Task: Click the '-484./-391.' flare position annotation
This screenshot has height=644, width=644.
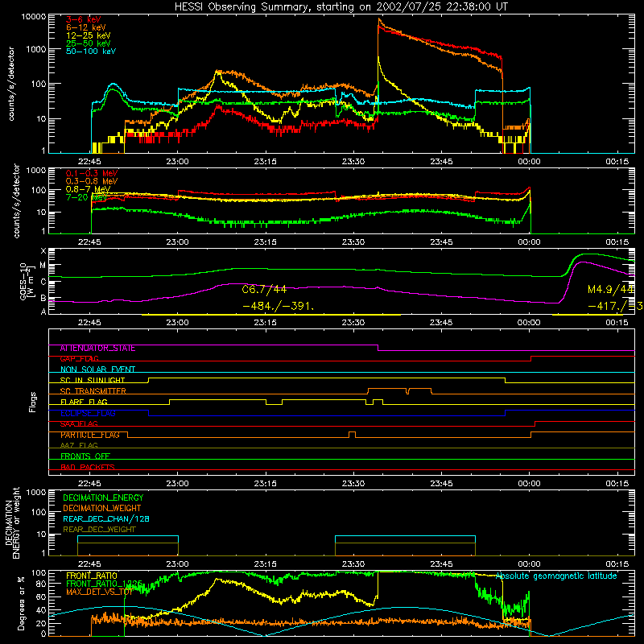Action: click(279, 306)
